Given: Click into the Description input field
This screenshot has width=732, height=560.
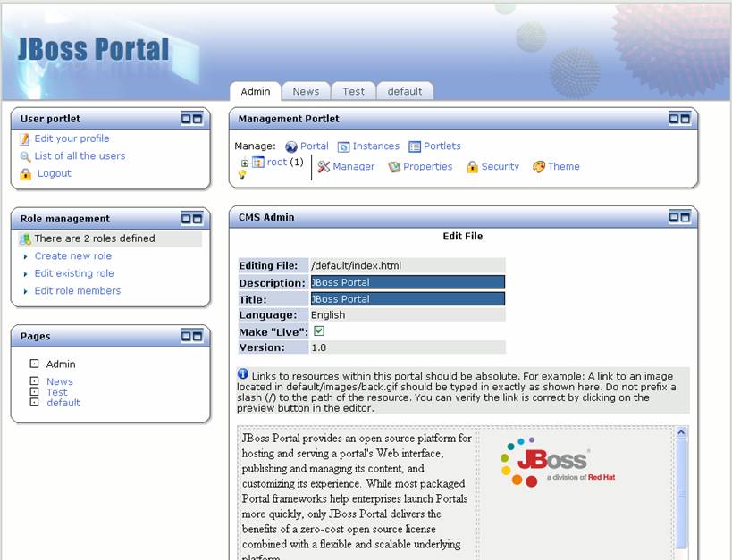Looking at the screenshot, I should (408, 282).
